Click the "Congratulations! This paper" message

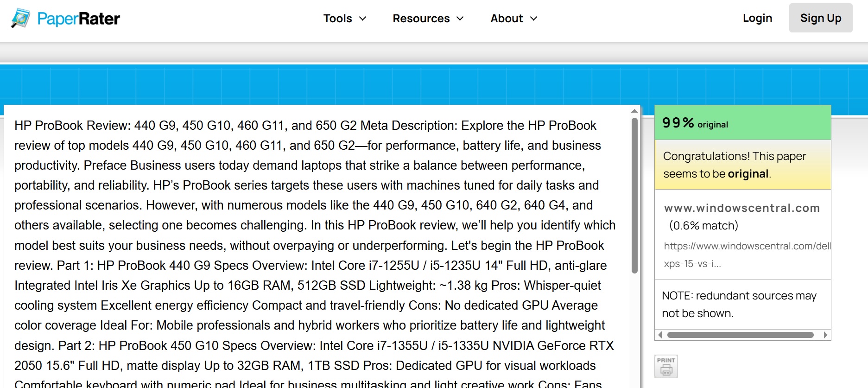pos(735,156)
